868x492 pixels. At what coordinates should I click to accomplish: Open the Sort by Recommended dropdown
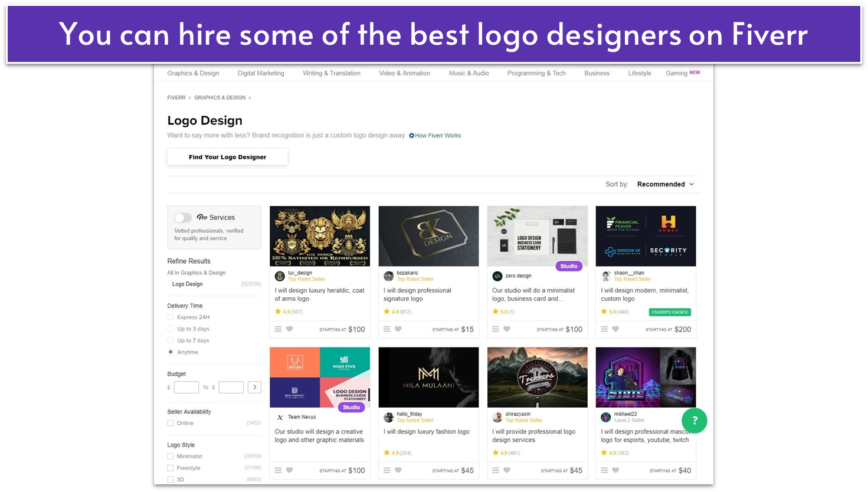(666, 184)
